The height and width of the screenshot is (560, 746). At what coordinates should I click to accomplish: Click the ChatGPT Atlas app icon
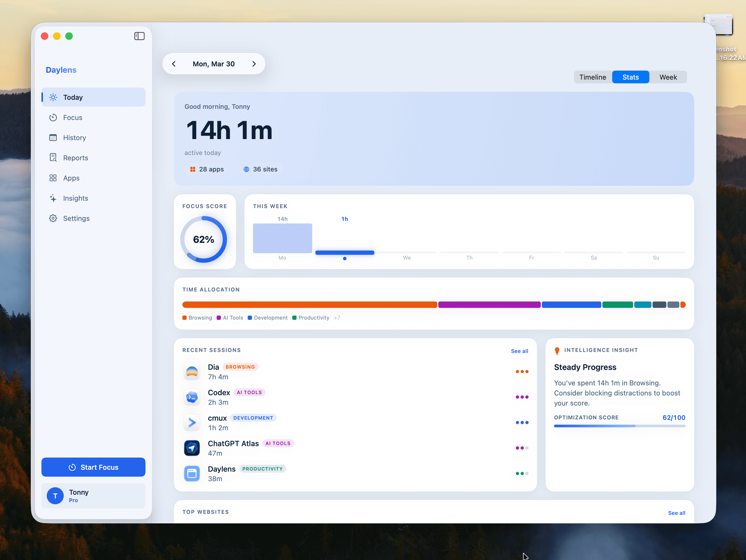(192, 448)
